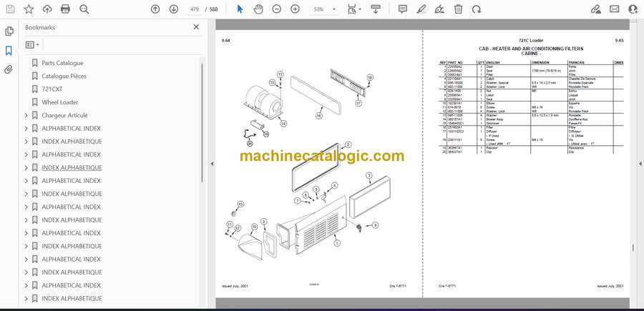Click the page label 9-64
Screen dimensions: 644x311
point(225,40)
